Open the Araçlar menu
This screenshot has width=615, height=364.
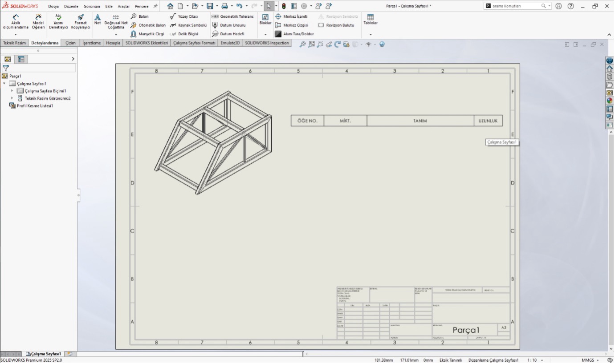pos(124,6)
